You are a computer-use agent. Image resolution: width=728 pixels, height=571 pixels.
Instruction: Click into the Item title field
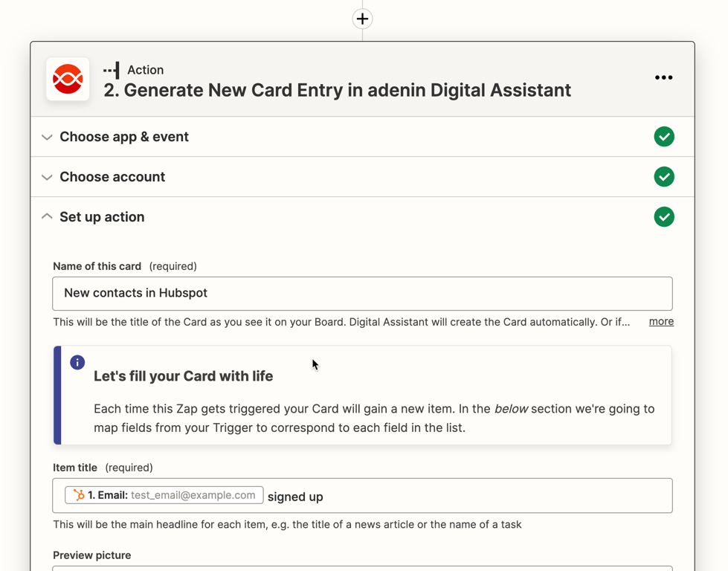(x=362, y=495)
